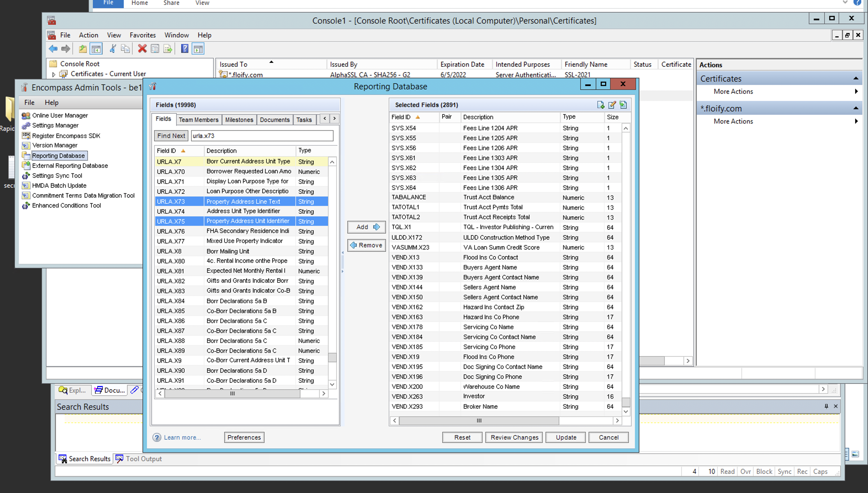Collapse the *.floify.com actions section
This screenshot has width=868, height=493.
tap(856, 108)
